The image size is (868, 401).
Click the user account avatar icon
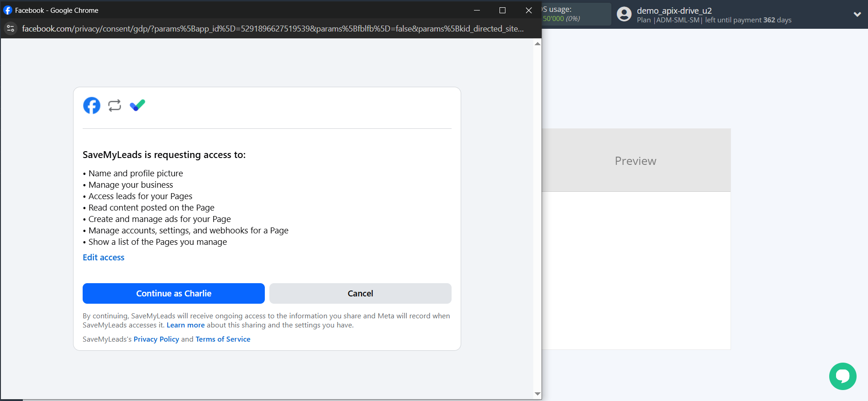(624, 15)
